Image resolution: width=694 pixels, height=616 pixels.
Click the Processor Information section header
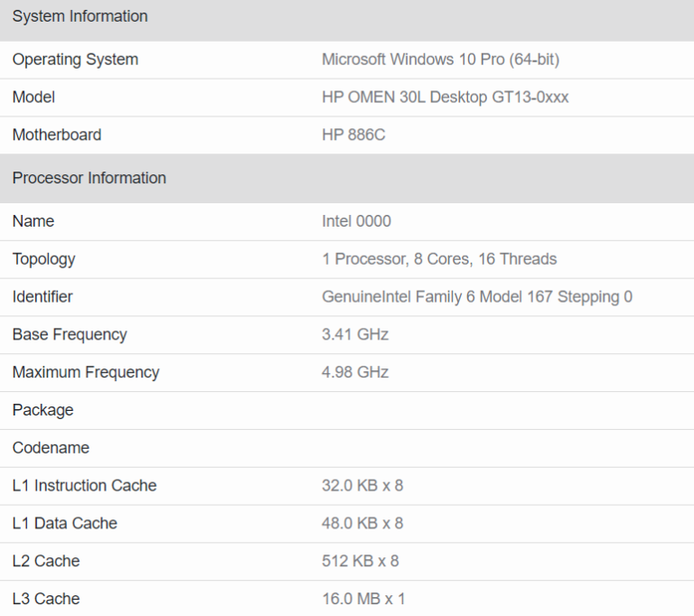click(x=89, y=178)
